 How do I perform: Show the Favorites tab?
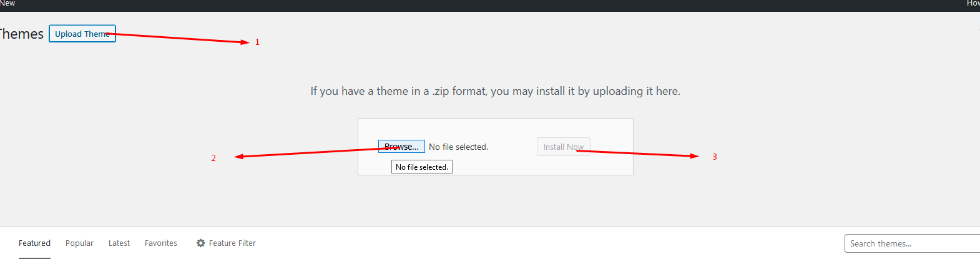click(161, 243)
